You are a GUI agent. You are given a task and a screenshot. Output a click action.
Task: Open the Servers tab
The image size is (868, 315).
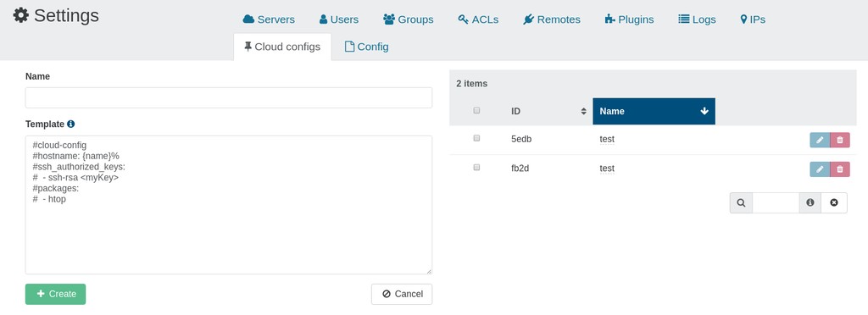269,19
